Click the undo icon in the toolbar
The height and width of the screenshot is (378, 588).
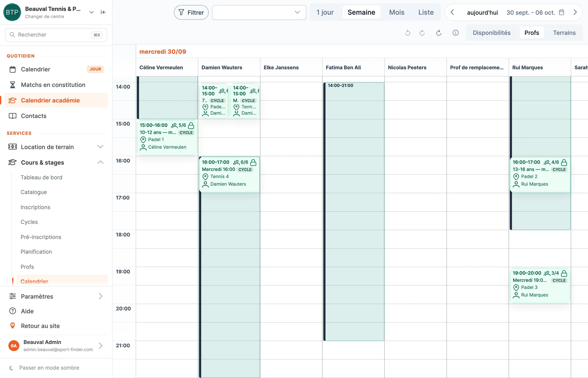click(408, 33)
